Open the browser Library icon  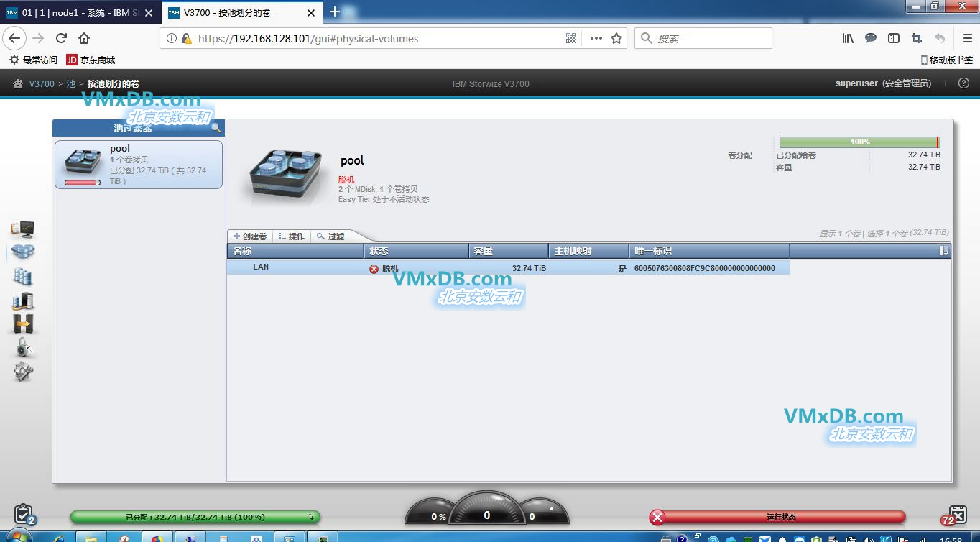click(x=848, y=38)
